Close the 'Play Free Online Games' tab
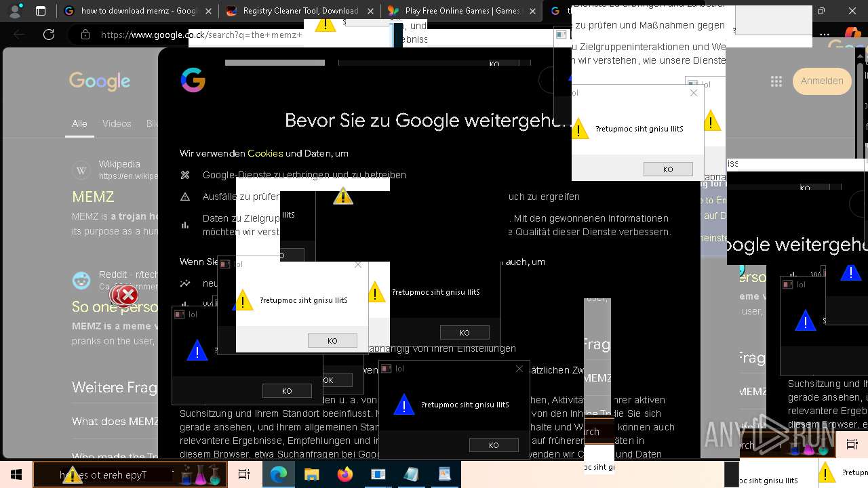Screen dimensions: 868x488 (532, 11)
